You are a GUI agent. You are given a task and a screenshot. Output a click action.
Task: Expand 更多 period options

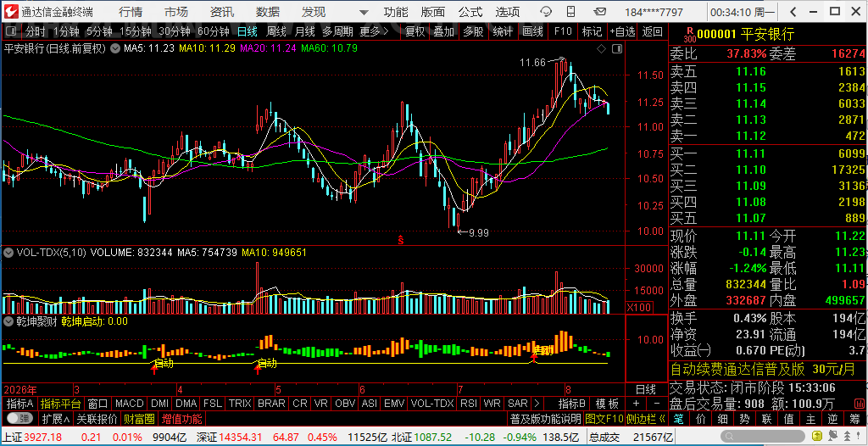[x=374, y=31]
